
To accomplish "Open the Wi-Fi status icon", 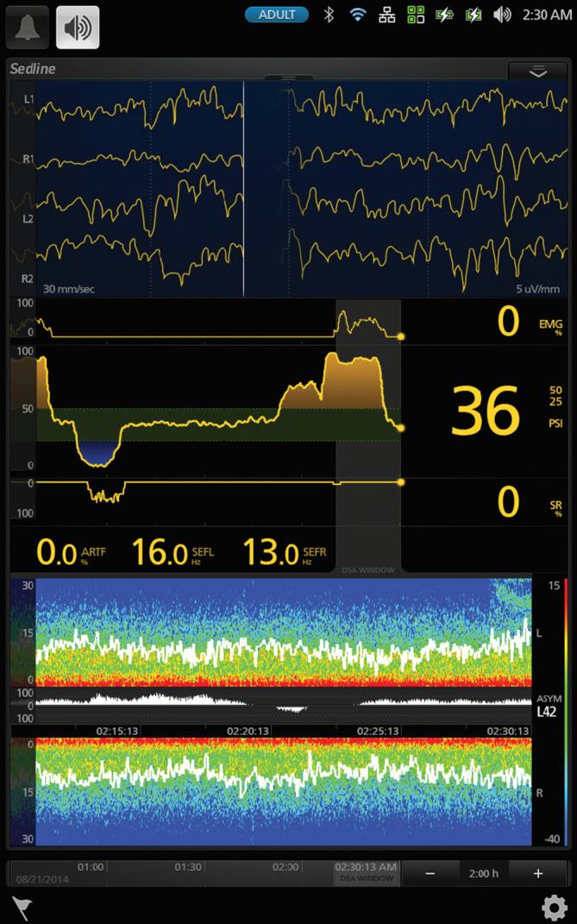I will pos(357,15).
